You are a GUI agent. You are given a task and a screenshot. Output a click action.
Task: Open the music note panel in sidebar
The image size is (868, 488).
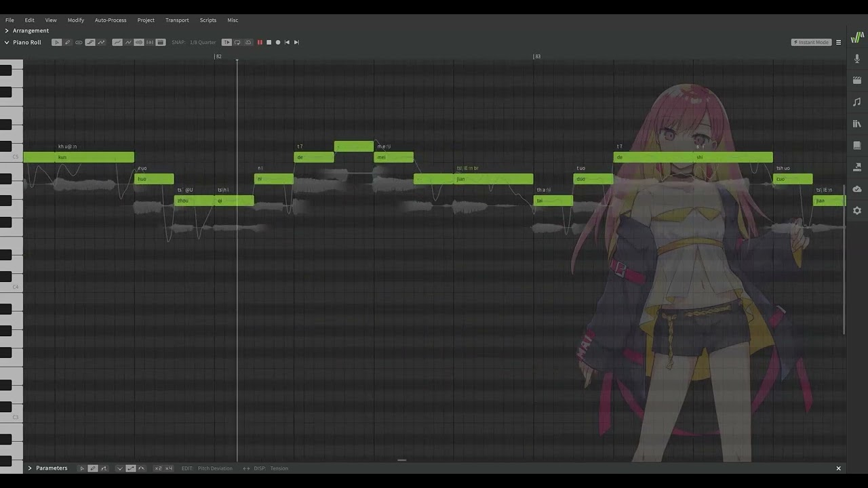coord(857,102)
